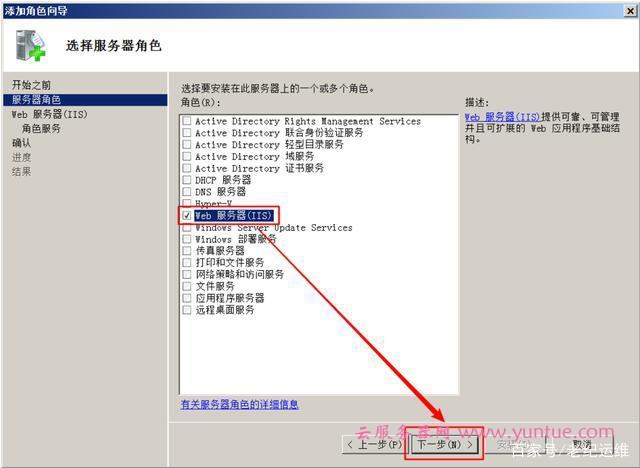Image resolution: width=640 pixels, height=468 pixels.
Task: Open 角色服务 sub-step in sidebar
Action: click(42, 128)
